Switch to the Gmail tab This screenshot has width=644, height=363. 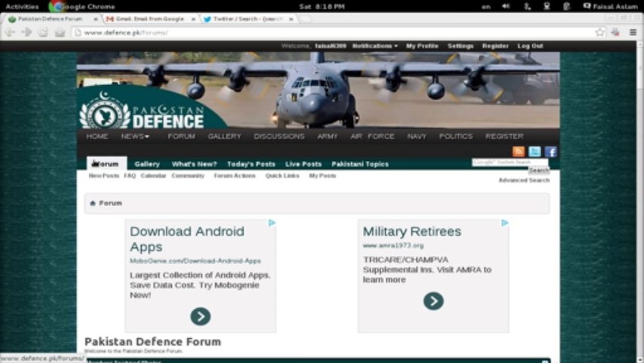[150, 19]
